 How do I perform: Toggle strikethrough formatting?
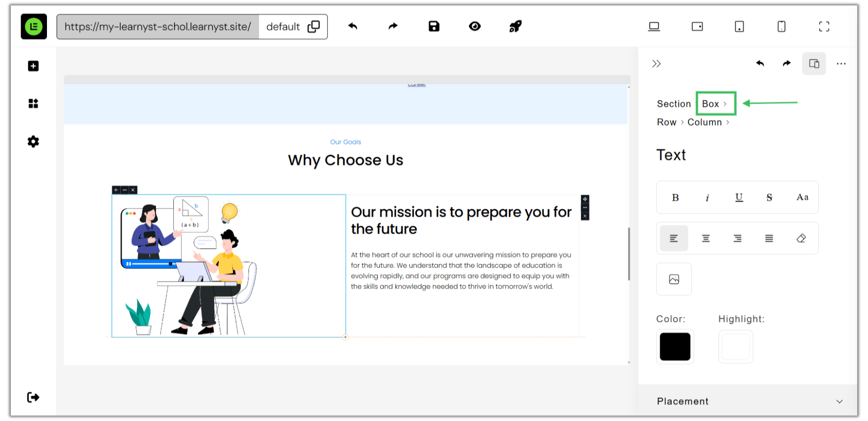769,198
